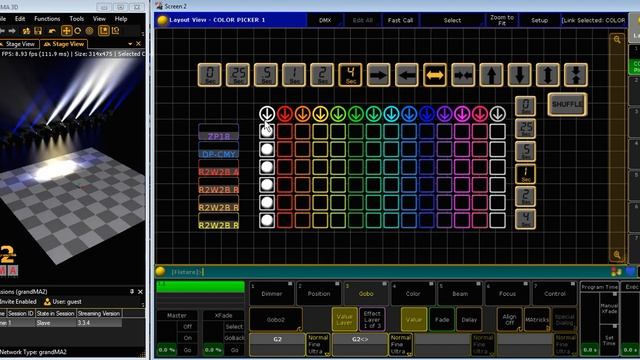Select left arrow direction button in layout
The image size is (640, 360).
click(407, 75)
